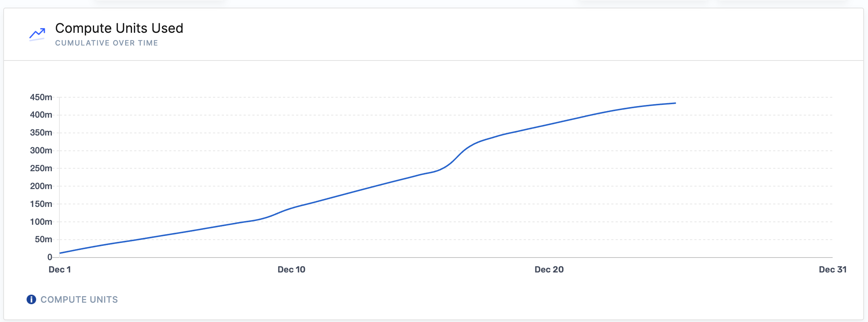Select the Dec 10 date label
Screen dimensions: 868x322
coord(291,270)
